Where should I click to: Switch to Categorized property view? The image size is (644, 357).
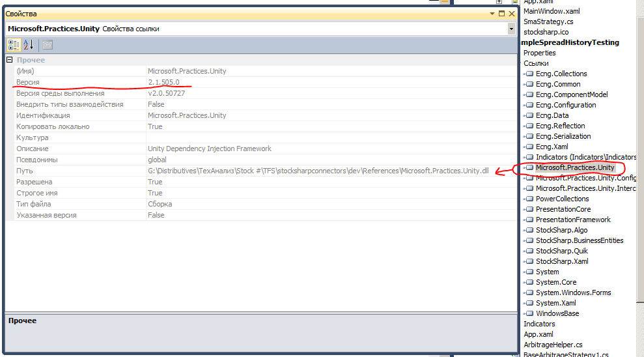(x=13, y=45)
